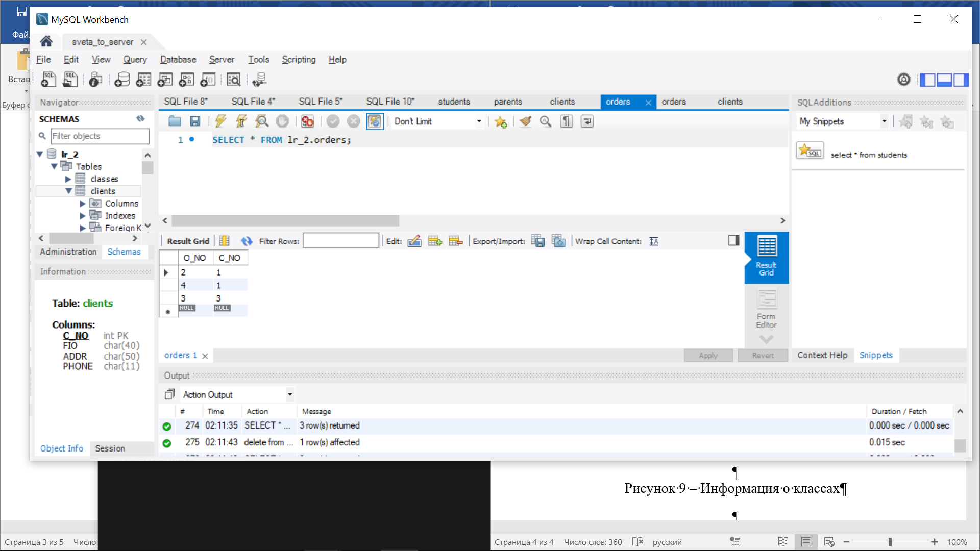The height and width of the screenshot is (551, 980).
Task: Refresh the result grid data
Action: tap(247, 241)
